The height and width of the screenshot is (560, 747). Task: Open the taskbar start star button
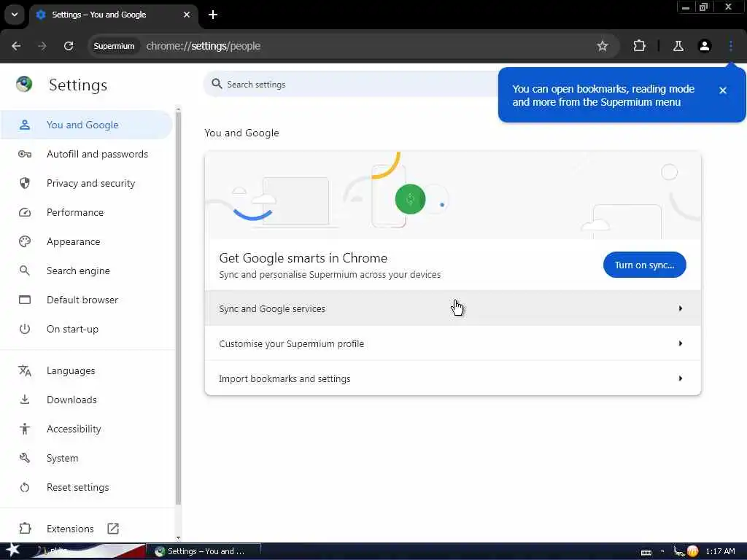point(12,551)
